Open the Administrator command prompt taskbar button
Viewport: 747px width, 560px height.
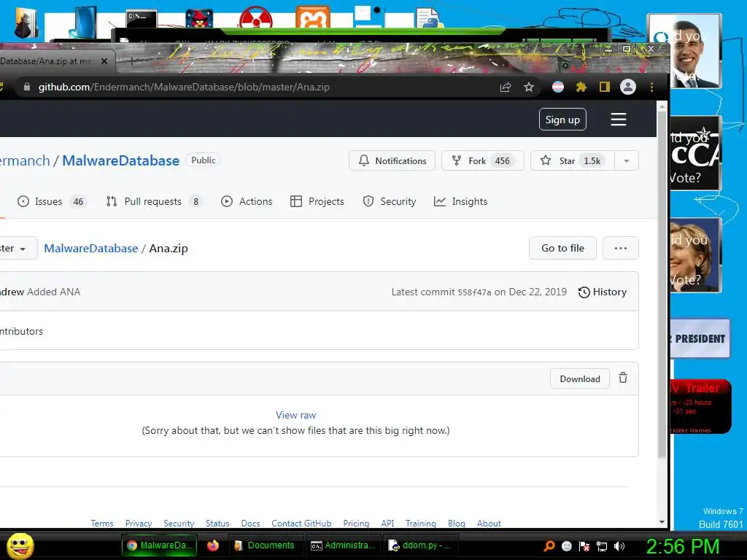click(343, 545)
